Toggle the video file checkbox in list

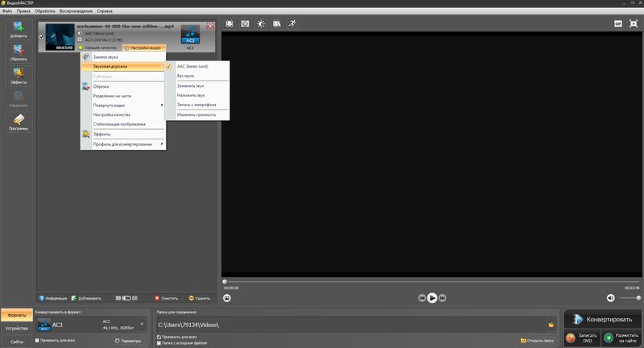pos(42,37)
